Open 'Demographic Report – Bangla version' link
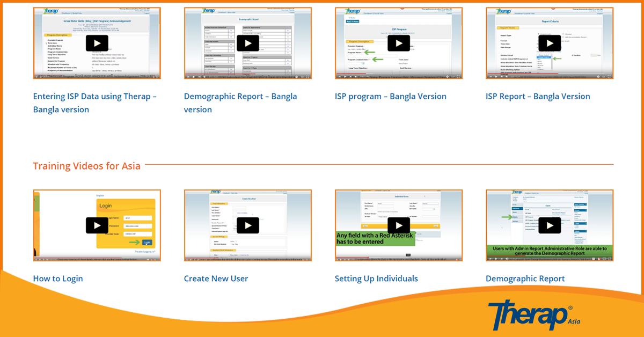 (240, 103)
